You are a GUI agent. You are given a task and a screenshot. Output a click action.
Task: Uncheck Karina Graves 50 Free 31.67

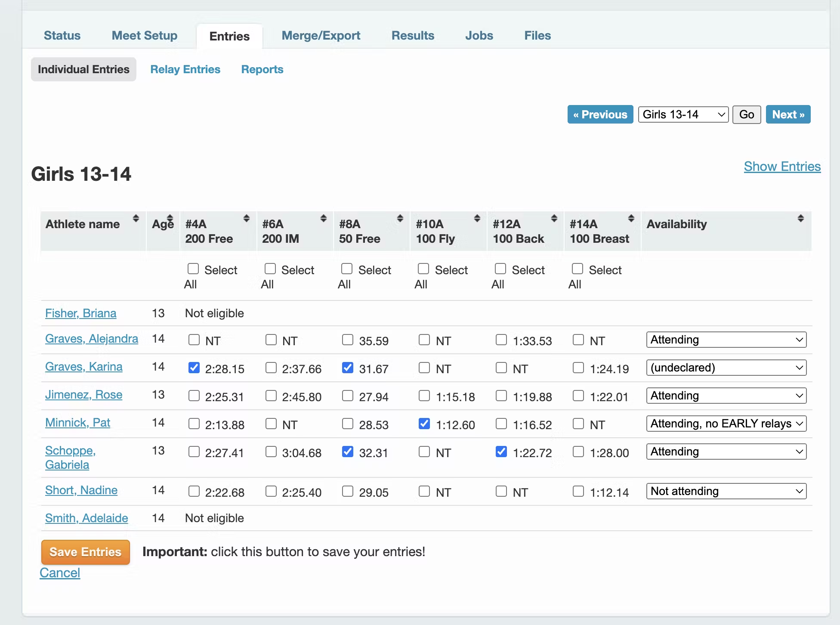pos(348,368)
